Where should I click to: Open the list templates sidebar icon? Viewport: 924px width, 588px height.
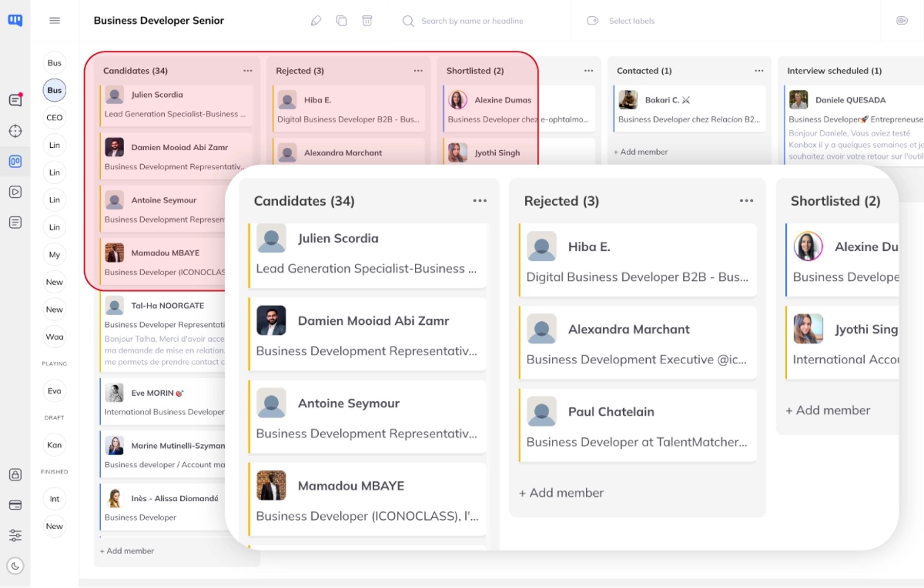click(x=15, y=222)
